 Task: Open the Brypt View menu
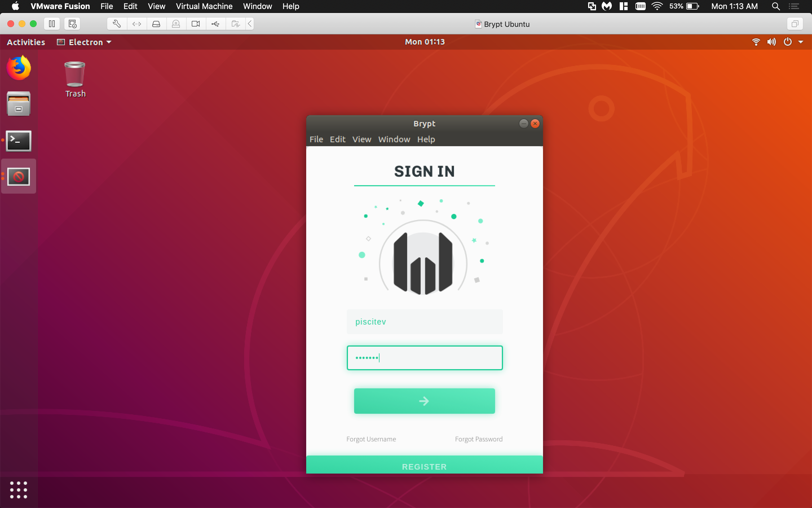tap(362, 139)
